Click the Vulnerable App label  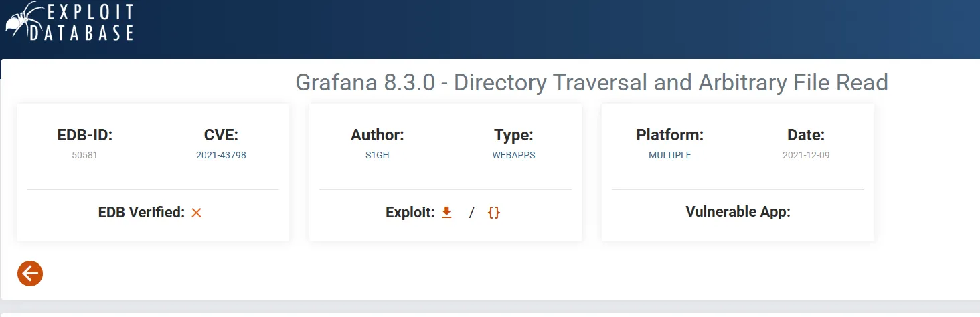coord(738,212)
